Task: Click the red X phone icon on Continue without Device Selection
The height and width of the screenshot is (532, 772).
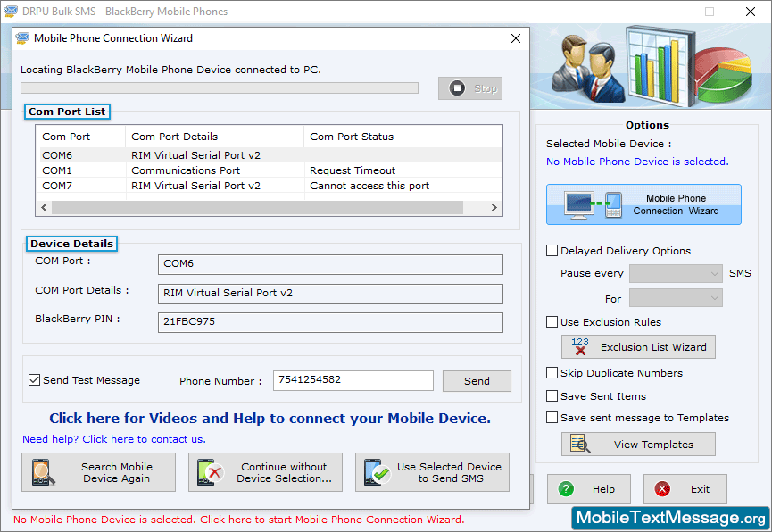Action: tap(211, 472)
